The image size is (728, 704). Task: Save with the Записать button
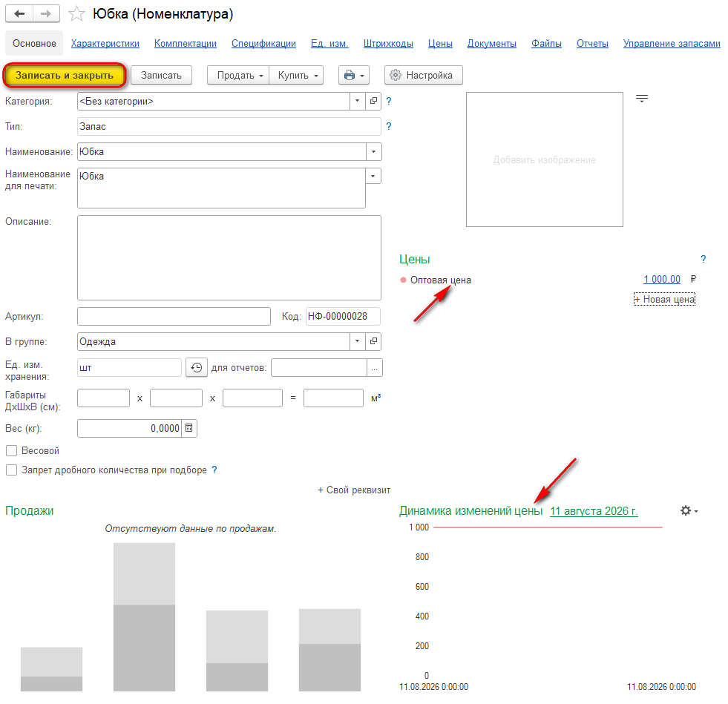pos(161,75)
